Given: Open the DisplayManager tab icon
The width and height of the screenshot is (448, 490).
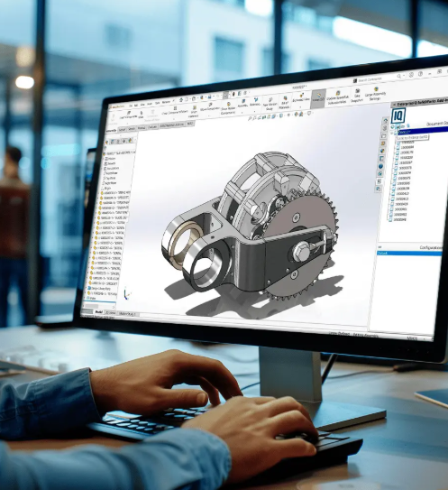Looking at the screenshot, I should [x=130, y=140].
